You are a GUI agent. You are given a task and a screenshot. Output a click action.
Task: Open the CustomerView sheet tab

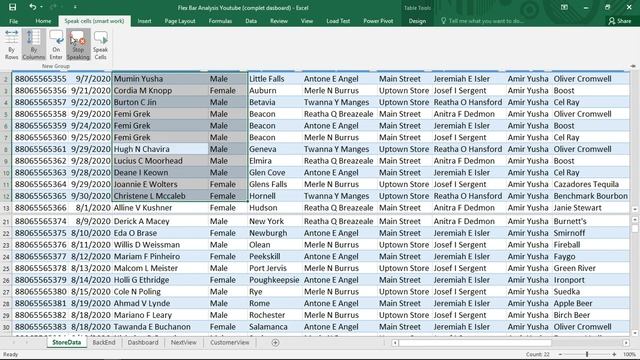pyautogui.click(x=230, y=342)
